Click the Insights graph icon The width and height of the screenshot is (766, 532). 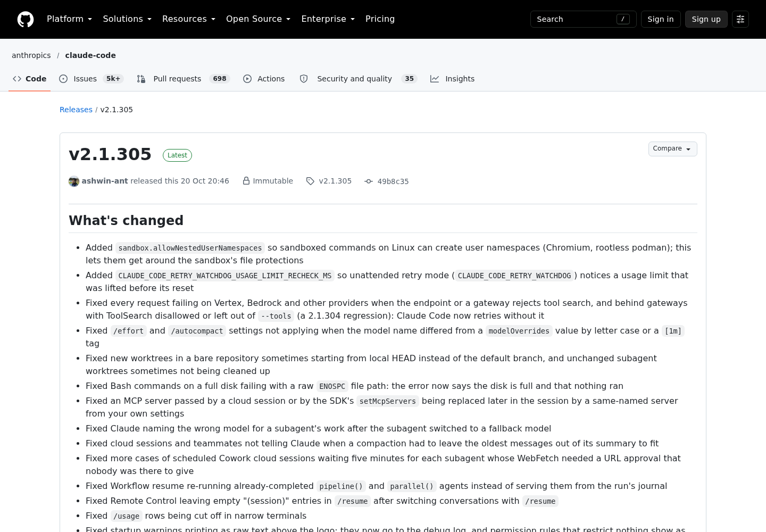pos(435,79)
